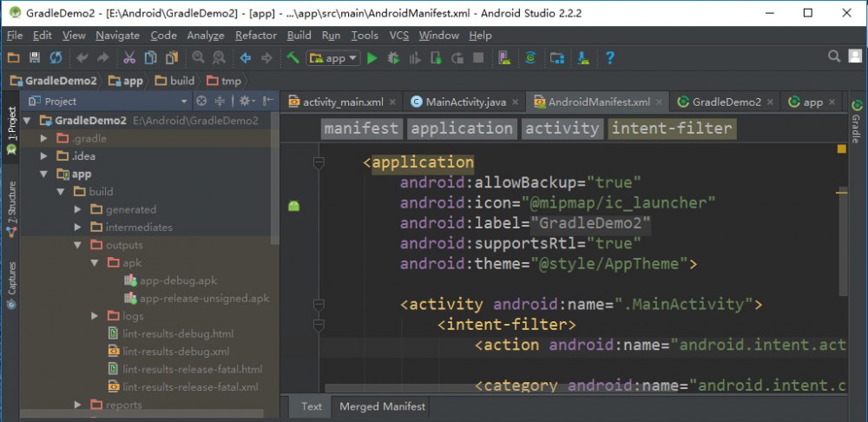Image resolution: width=868 pixels, height=422 pixels.
Task: Click Scroll from Source target icon
Action: [x=202, y=101]
